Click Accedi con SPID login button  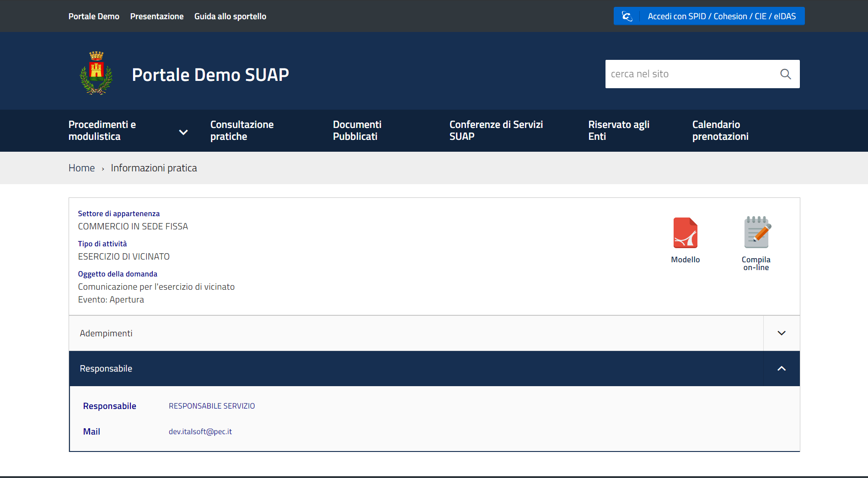tap(721, 16)
